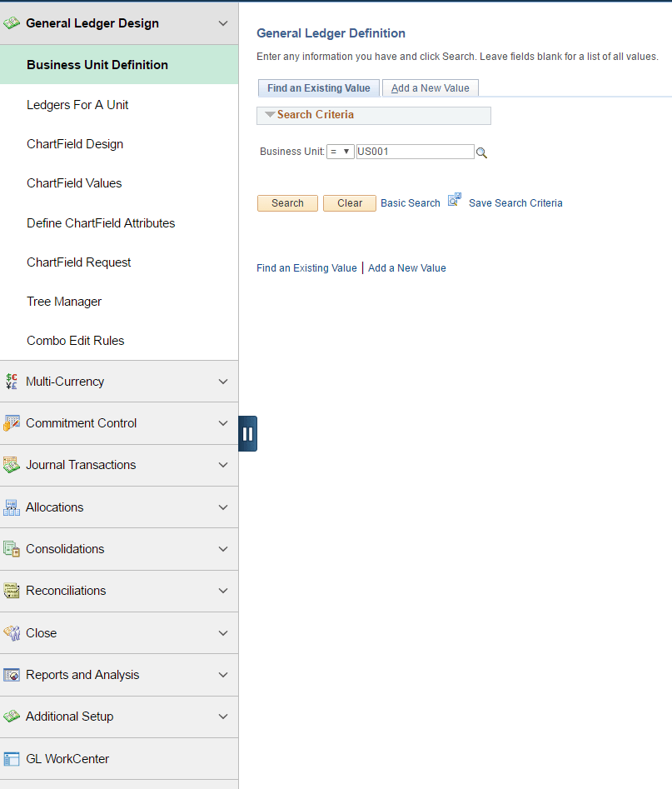
Task: Click the Reconciliations icon
Action: point(12,591)
